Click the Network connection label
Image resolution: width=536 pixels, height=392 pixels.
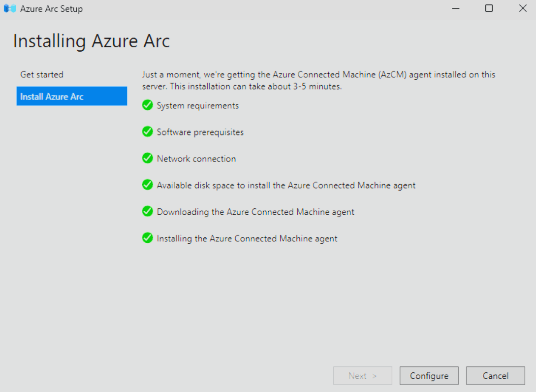coord(196,159)
